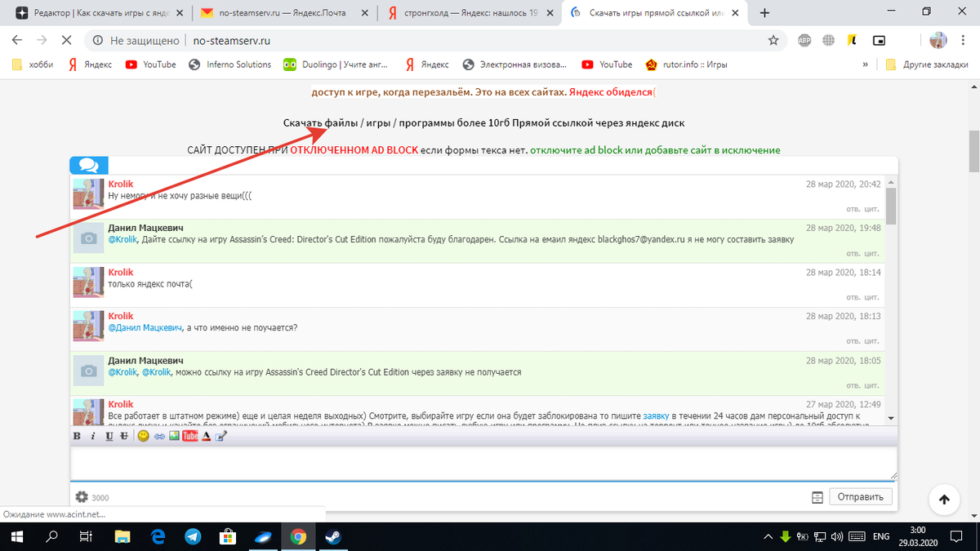Click the scroll-to-top arrow button
Image resolution: width=980 pixels, height=551 pixels.
[x=944, y=499]
